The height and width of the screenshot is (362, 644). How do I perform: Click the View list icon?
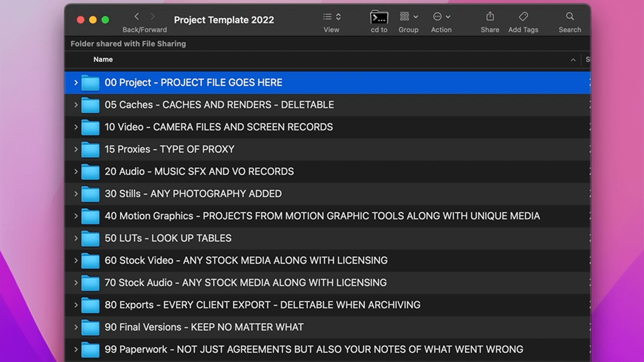coord(328,17)
